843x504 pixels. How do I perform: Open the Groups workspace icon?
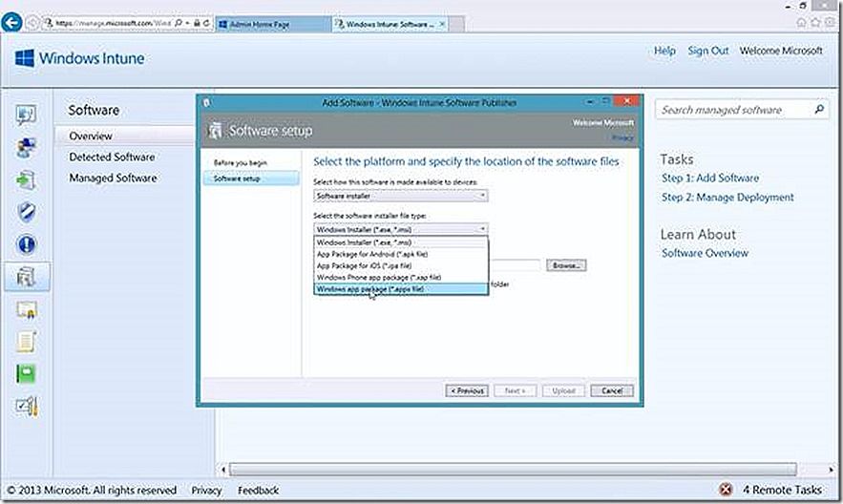[27, 147]
